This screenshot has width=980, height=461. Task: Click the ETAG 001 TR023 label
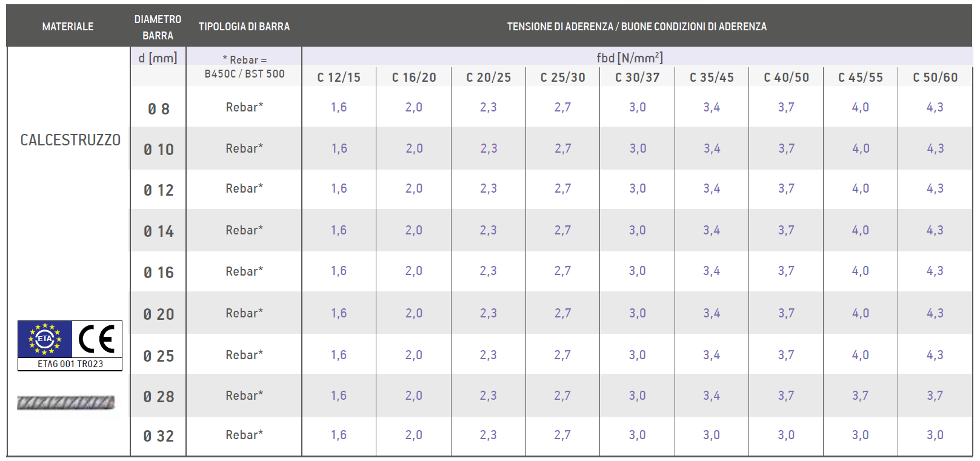70,364
